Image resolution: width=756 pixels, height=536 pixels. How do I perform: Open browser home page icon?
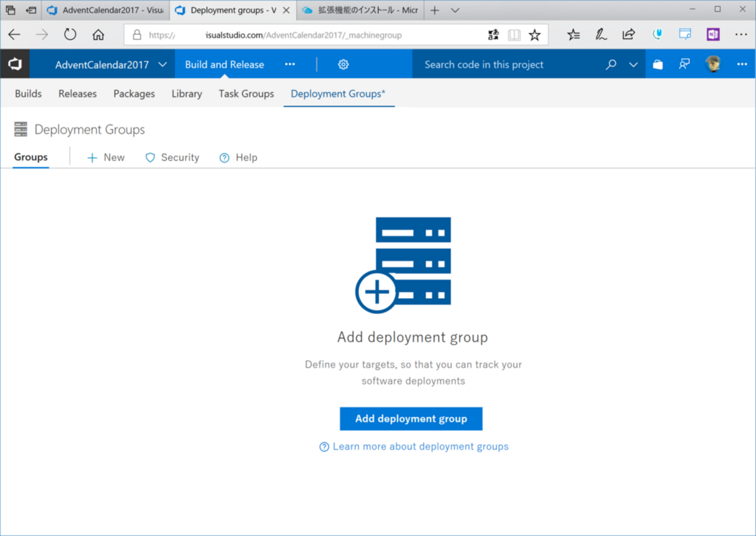tap(98, 35)
